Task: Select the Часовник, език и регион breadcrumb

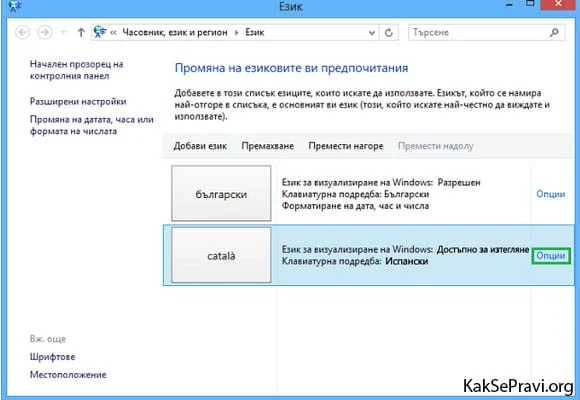Action: tap(175, 33)
